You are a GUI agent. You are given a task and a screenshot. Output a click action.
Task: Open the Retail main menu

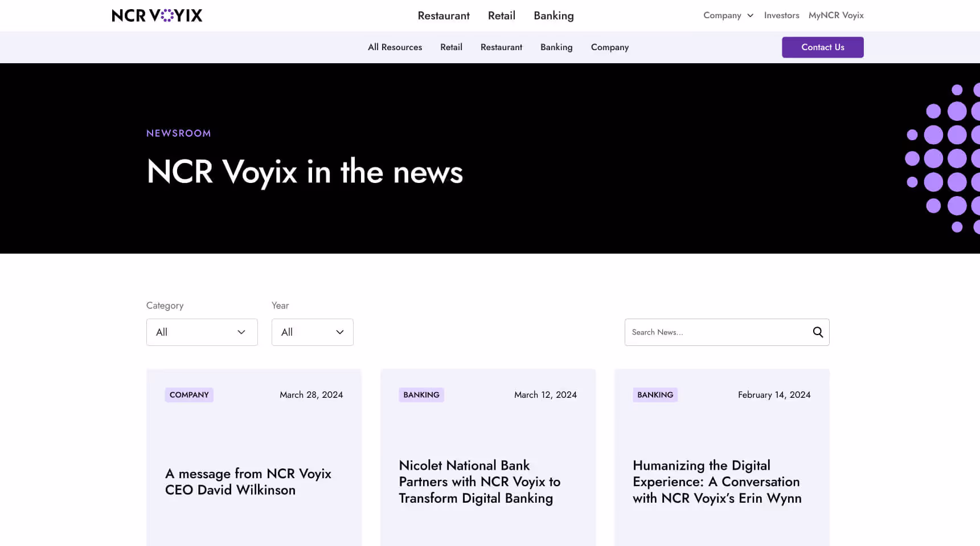502,15
